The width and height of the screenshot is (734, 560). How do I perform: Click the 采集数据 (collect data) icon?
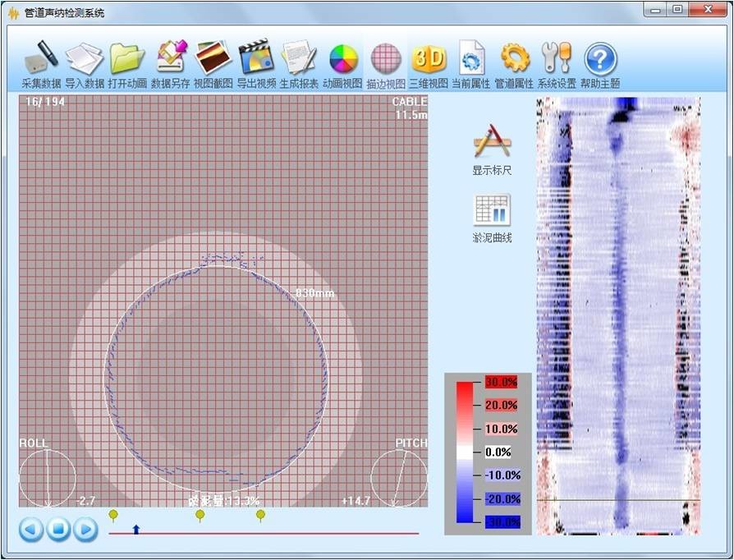[41, 59]
